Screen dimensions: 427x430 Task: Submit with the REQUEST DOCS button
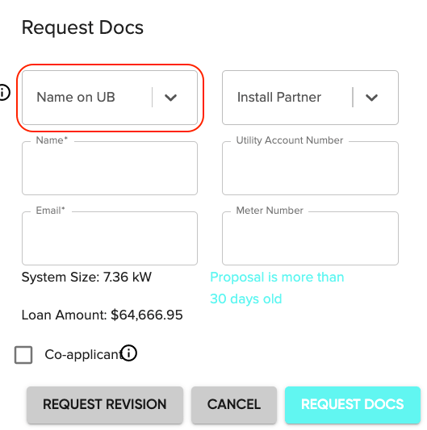pyautogui.click(x=353, y=405)
